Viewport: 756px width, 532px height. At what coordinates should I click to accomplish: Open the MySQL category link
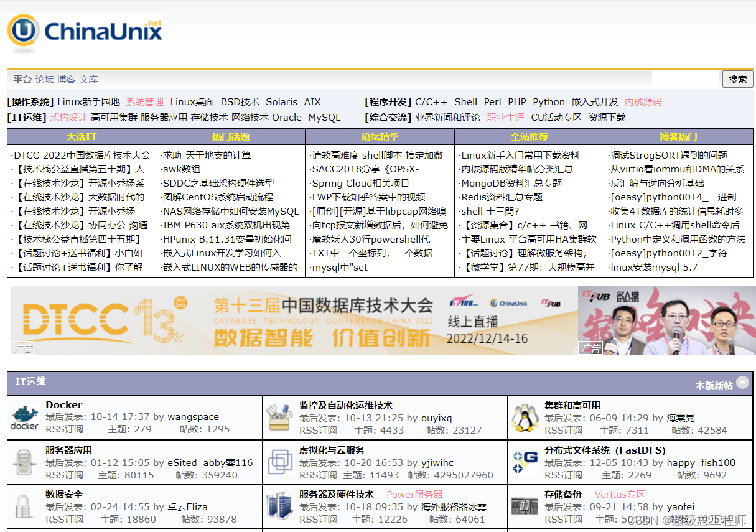point(324,117)
